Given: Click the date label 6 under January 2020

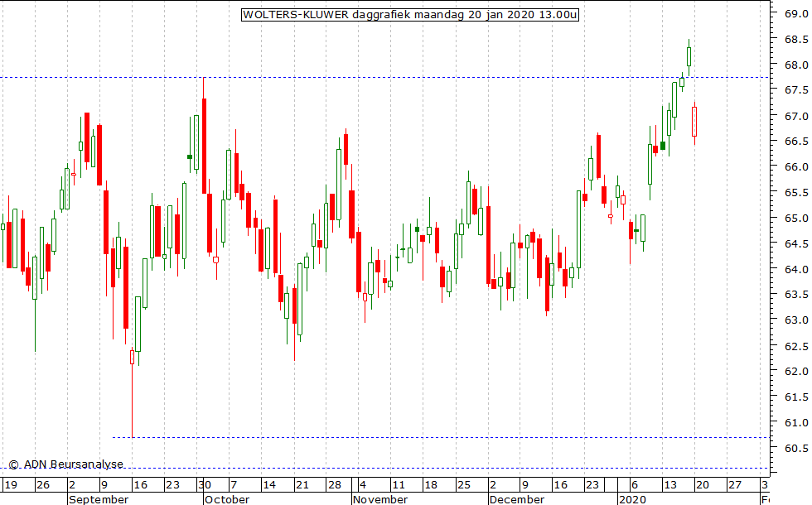Looking at the screenshot, I should click(x=635, y=485).
